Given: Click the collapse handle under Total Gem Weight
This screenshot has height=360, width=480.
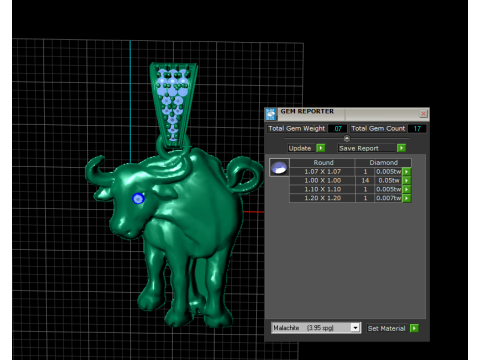Looking at the screenshot, I should click(x=347, y=138).
